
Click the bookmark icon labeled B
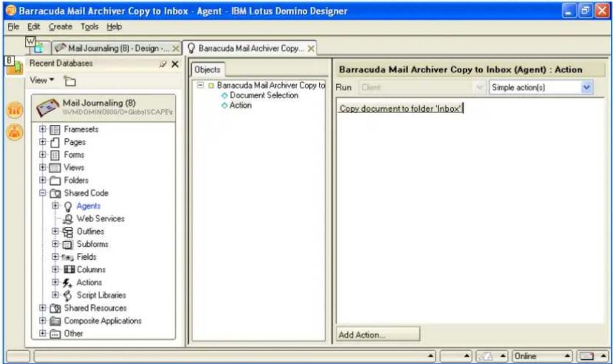[14, 66]
